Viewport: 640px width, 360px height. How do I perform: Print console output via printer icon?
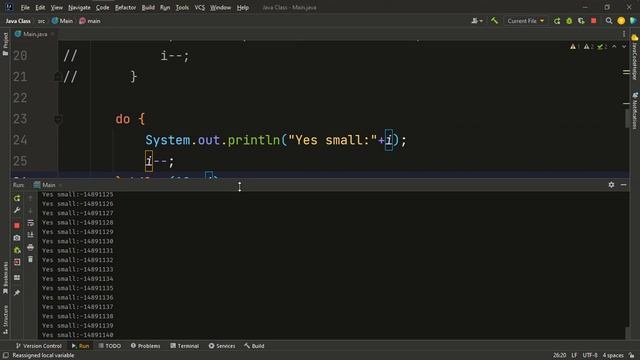30,247
